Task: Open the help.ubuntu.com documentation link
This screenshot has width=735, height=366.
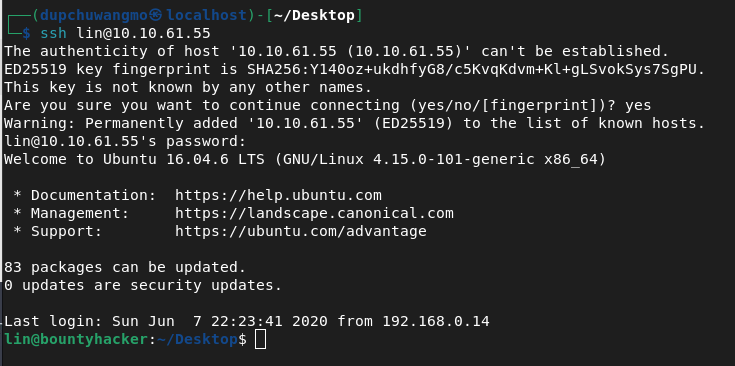Action: point(278,195)
